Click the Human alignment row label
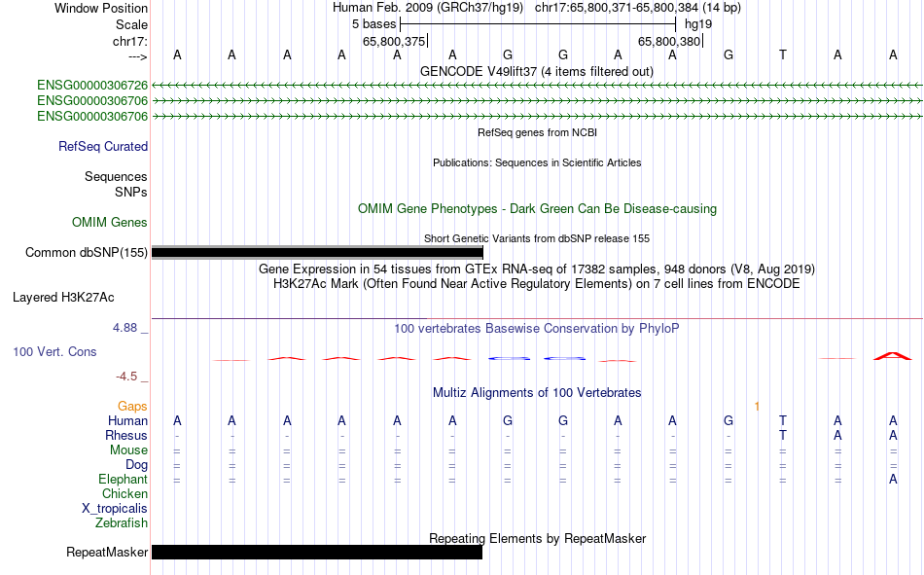 127,420
